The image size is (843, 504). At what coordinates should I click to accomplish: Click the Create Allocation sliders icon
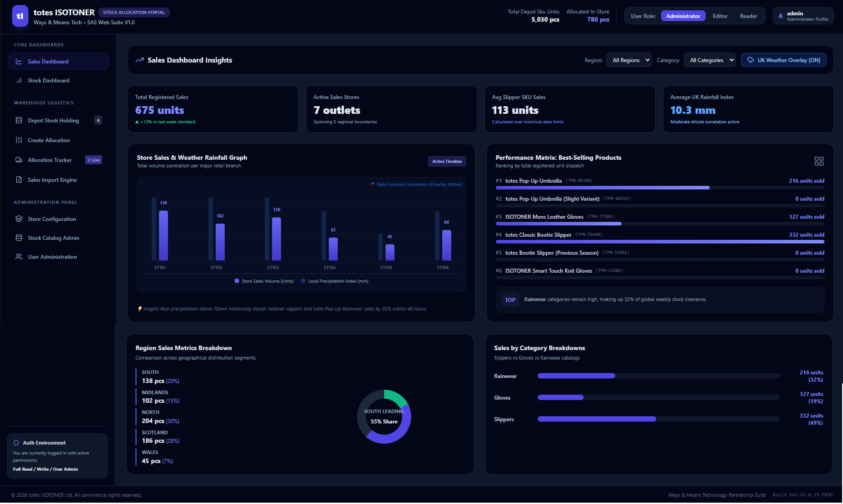click(x=19, y=140)
